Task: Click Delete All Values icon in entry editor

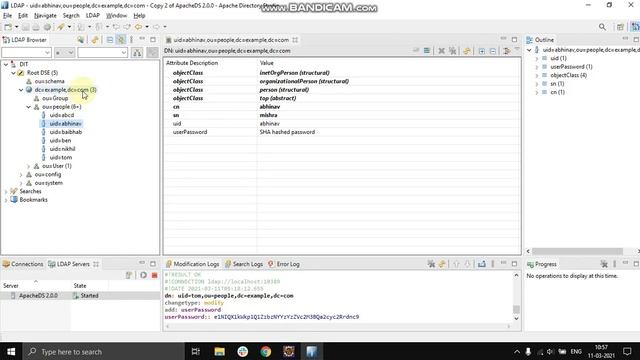Action: 452,51
